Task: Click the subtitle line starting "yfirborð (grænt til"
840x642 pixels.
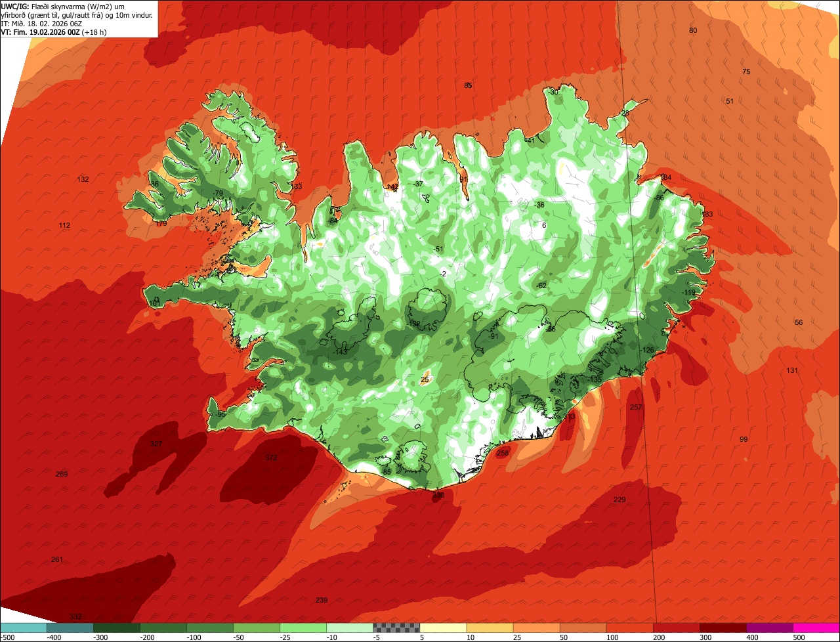Action: 77,14
